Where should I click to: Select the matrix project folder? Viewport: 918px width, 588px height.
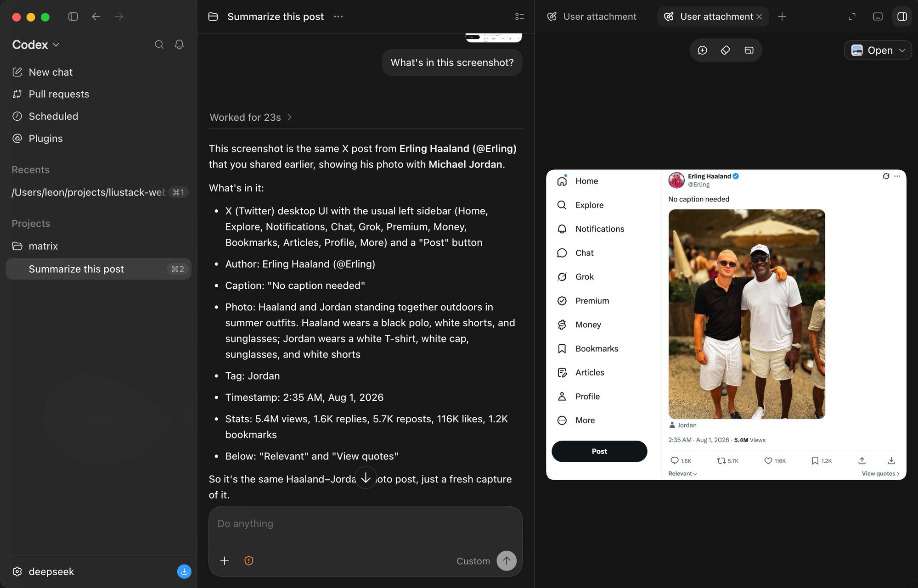(43, 246)
